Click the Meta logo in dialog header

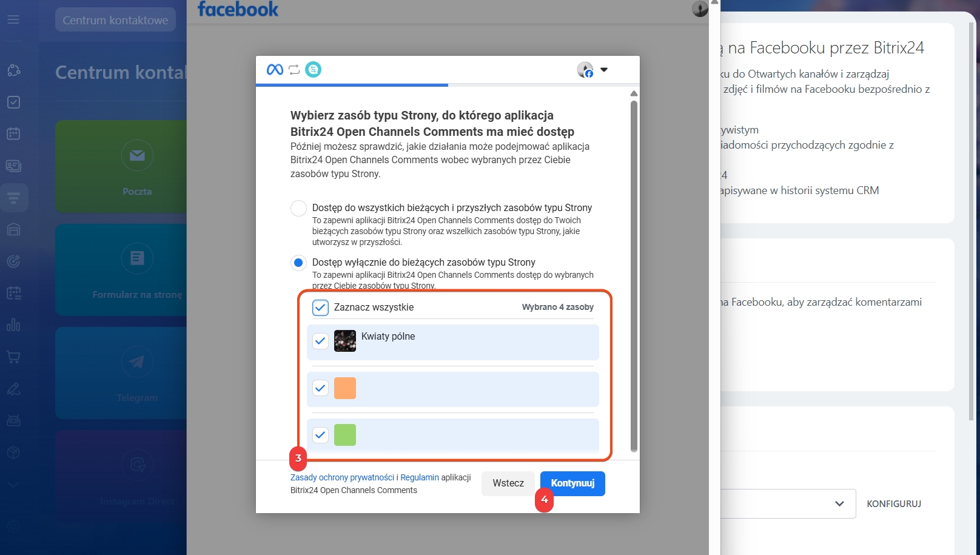(275, 70)
